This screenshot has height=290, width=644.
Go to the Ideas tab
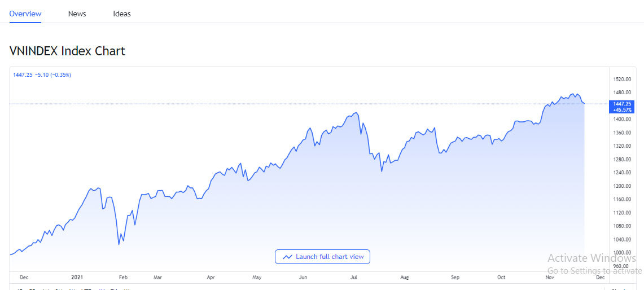pos(122,14)
